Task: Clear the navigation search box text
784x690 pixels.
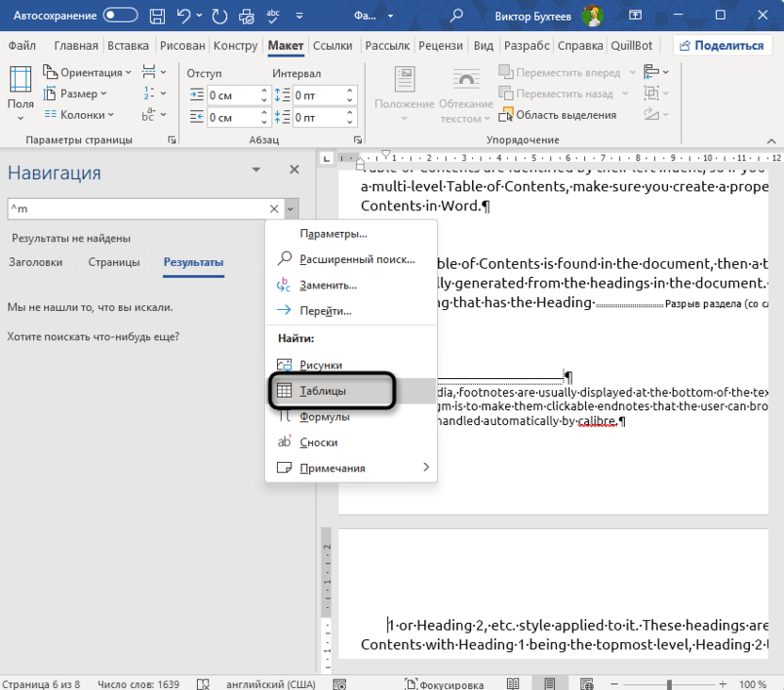Action: [274, 209]
